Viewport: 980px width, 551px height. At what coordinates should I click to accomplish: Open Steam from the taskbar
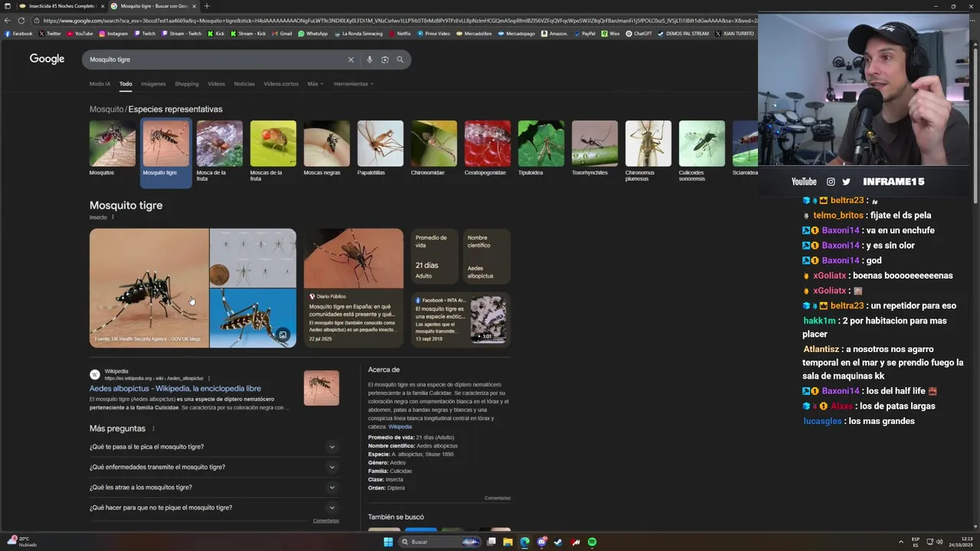[558, 542]
